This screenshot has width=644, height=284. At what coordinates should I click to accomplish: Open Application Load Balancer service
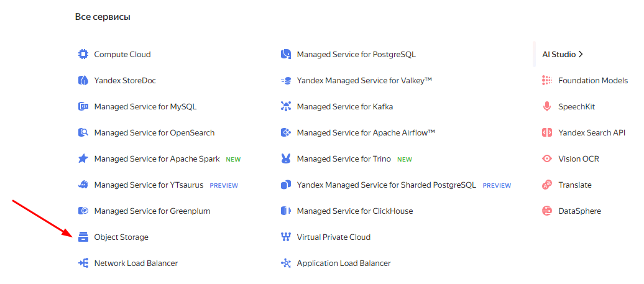(x=344, y=263)
